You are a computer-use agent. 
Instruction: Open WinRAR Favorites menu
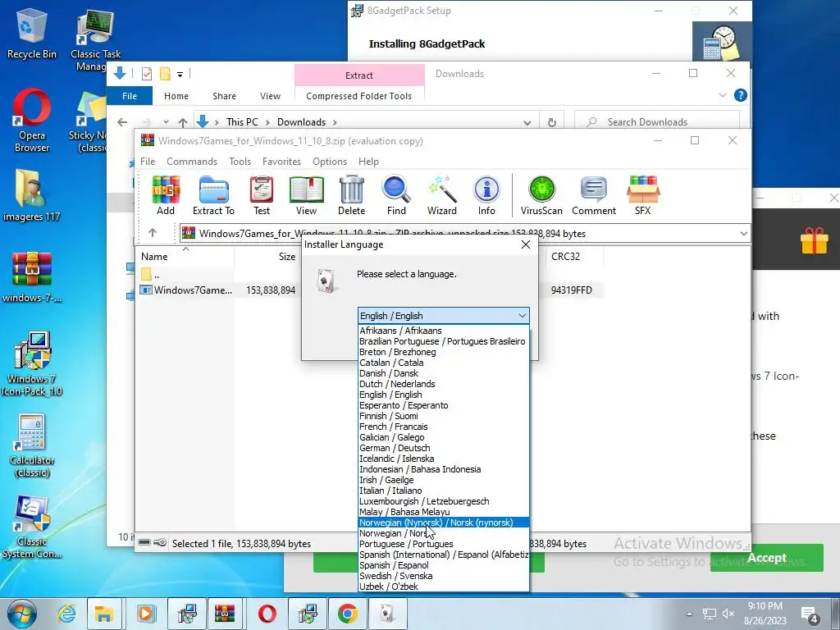point(281,162)
